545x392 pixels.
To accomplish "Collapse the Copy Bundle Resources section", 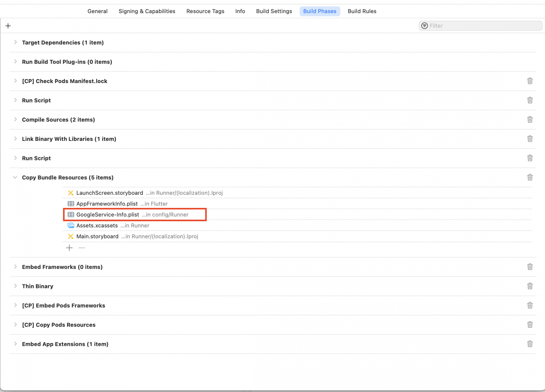I will tap(15, 177).
